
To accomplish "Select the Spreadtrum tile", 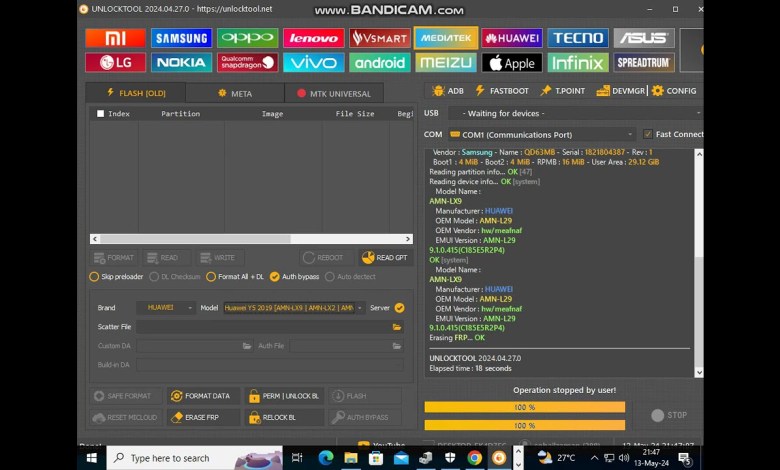I will [644, 63].
